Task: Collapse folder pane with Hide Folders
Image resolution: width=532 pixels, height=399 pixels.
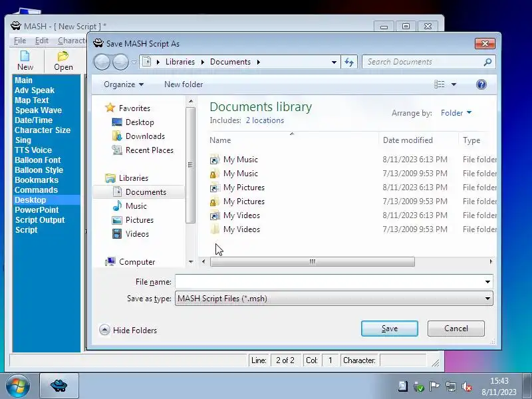Action: (128, 330)
